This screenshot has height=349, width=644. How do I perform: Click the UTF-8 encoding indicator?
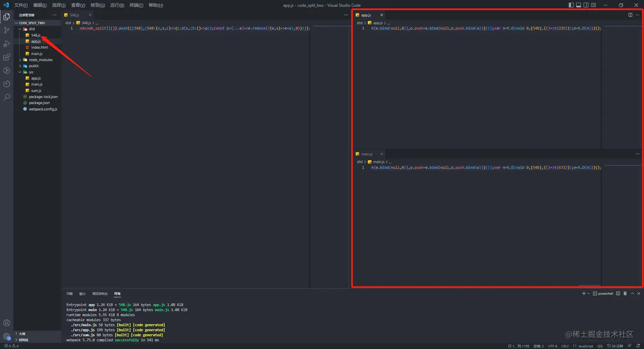tap(552, 346)
